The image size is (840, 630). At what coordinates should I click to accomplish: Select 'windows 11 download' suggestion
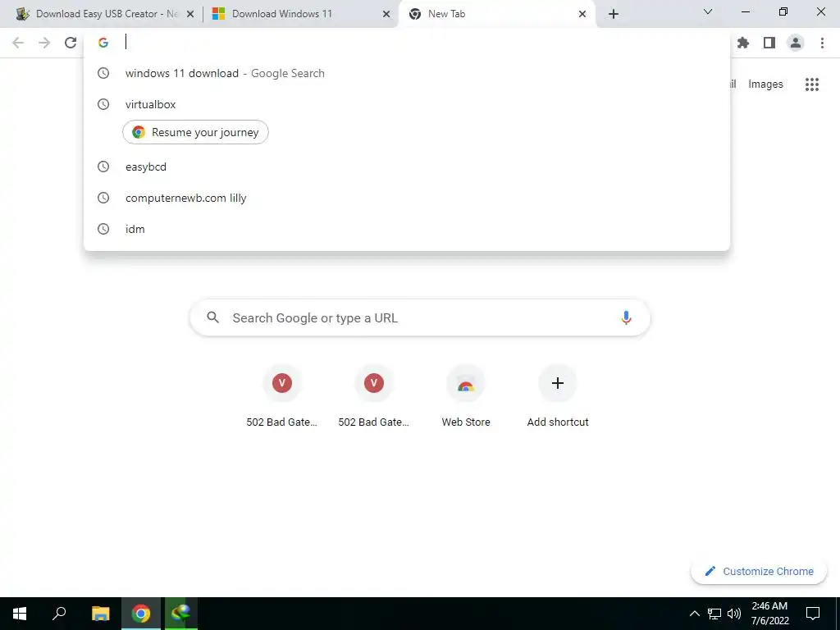(x=407, y=73)
